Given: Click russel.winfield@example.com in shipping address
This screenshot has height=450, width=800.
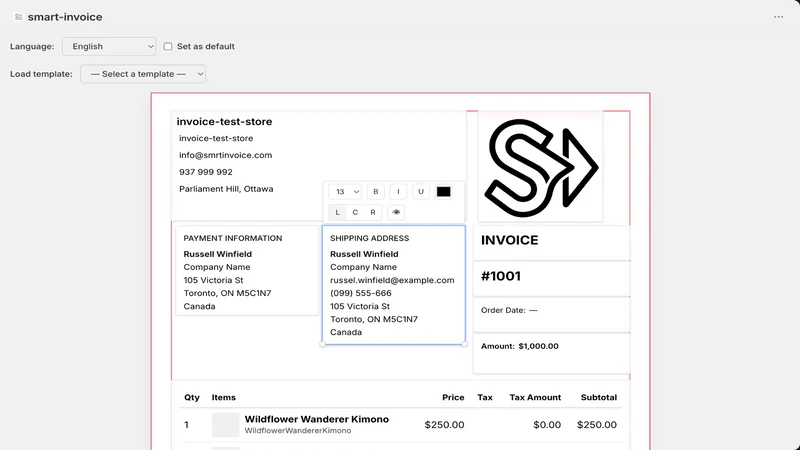Looking at the screenshot, I should click(x=392, y=280).
